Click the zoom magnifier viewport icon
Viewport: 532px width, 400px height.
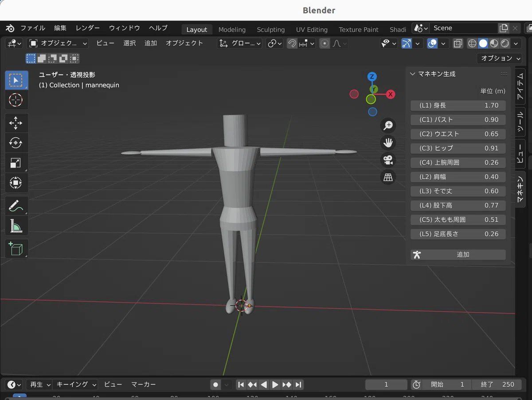click(x=388, y=125)
